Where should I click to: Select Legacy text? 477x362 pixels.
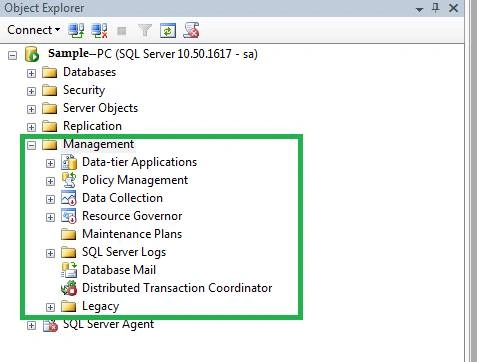coord(100,306)
